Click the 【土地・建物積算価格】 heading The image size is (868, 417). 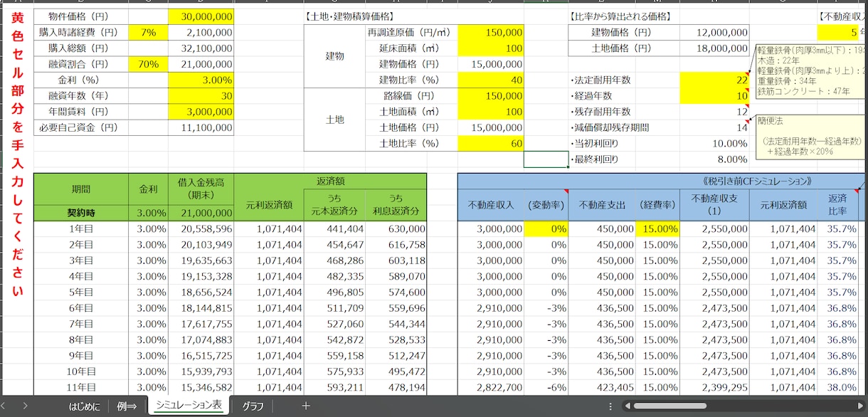[349, 16]
